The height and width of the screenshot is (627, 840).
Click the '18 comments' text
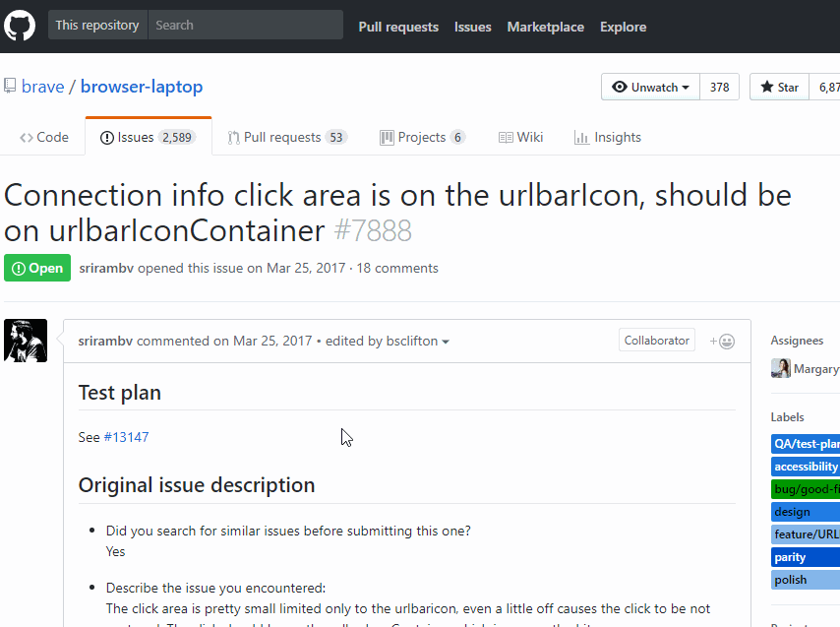397,268
